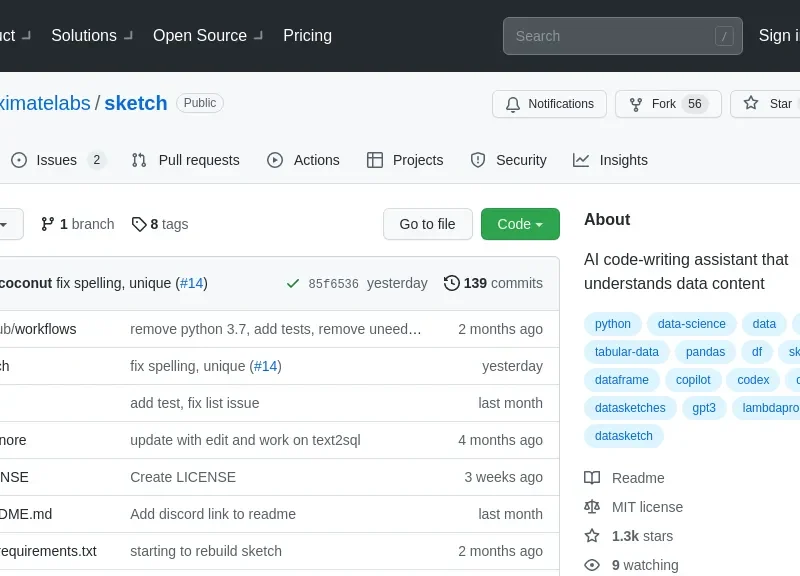Click the Security shield icon

click(478, 160)
